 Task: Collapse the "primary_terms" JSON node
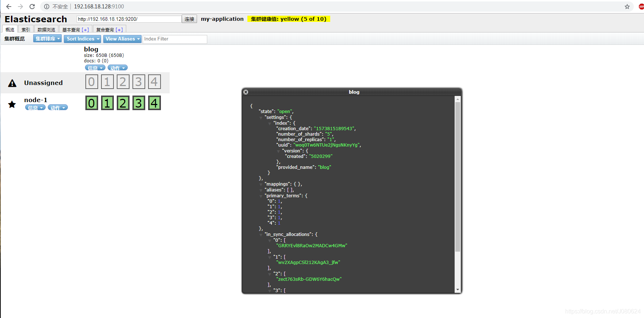coord(261,196)
